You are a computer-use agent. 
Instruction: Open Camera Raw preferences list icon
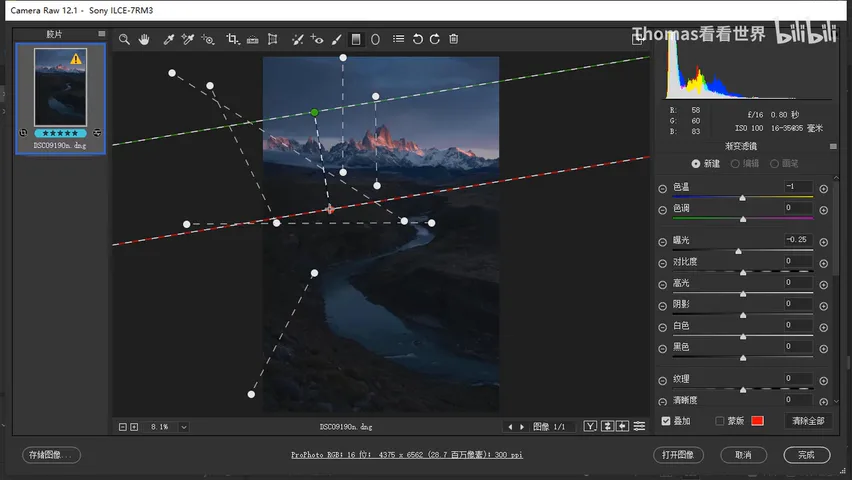(x=398, y=39)
